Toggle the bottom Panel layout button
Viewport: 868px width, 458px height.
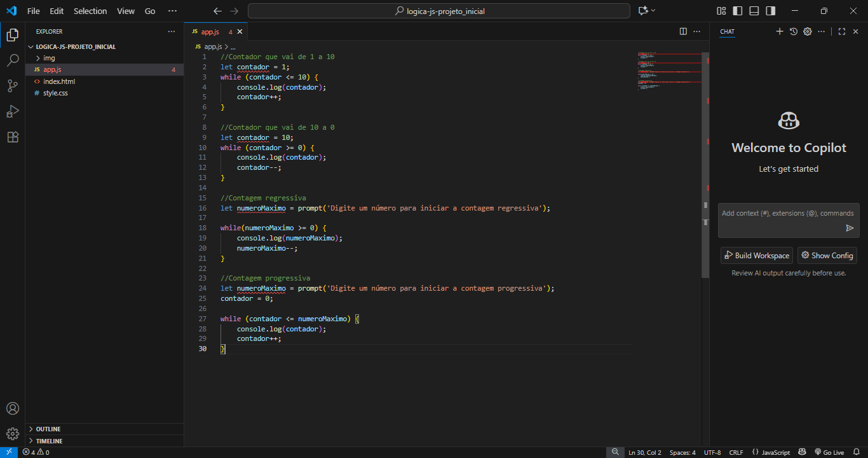(x=754, y=11)
